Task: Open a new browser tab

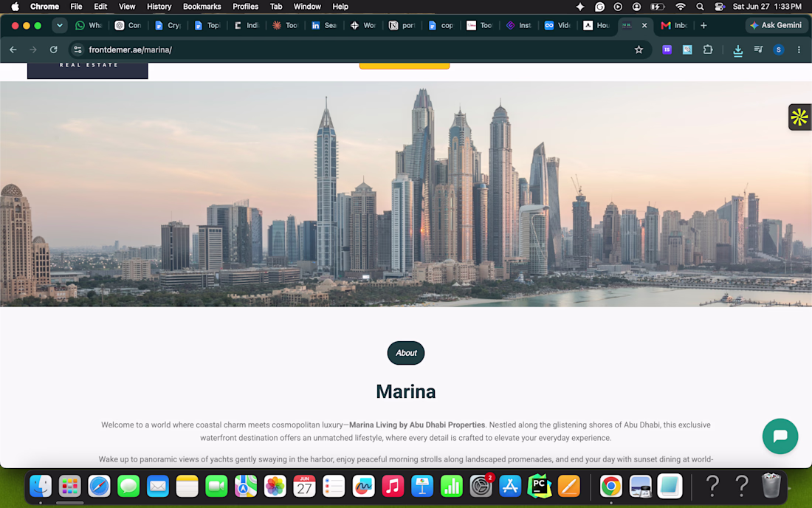Action: 703,25
